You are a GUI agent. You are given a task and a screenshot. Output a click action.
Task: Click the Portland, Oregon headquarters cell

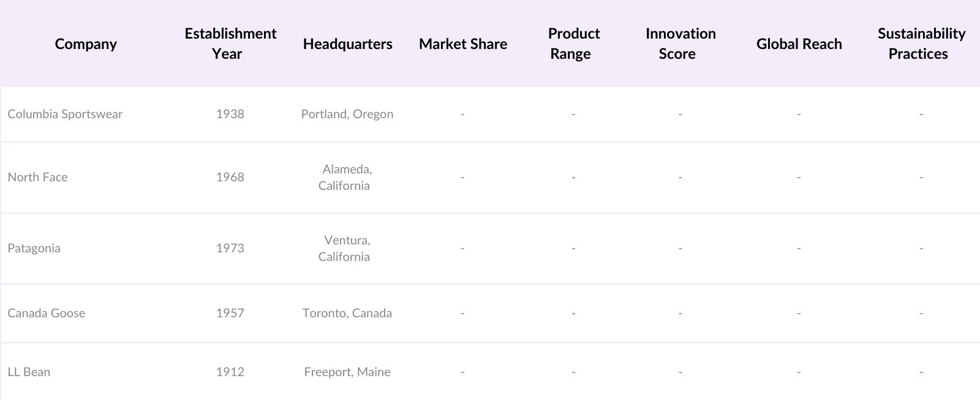point(347,114)
